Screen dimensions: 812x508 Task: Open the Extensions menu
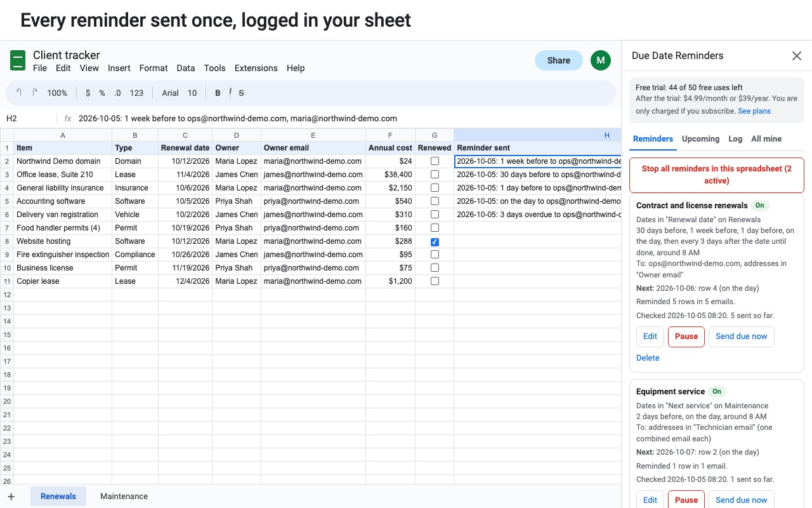click(256, 68)
